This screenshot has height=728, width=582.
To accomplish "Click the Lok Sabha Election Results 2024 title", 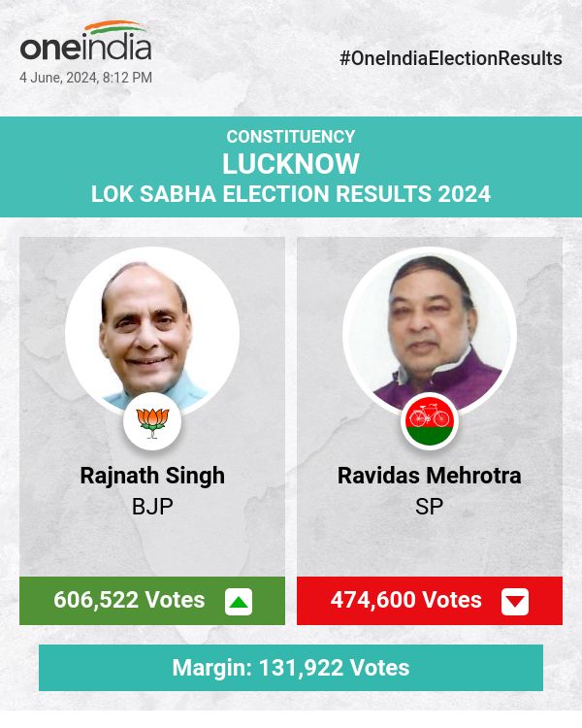I will pyautogui.click(x=291, y=194).
